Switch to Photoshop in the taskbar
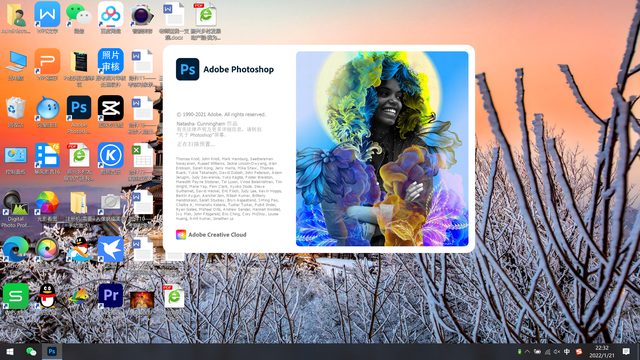The height and width of the screenshot is (360, 640). pos(52,351)
